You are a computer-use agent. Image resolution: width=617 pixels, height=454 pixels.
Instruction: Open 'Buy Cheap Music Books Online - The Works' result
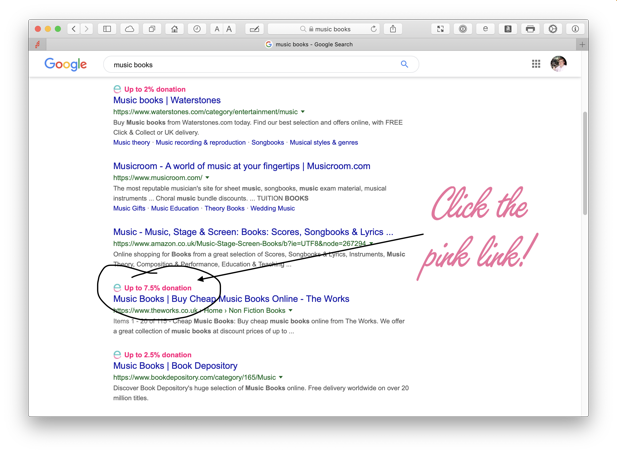231,299
